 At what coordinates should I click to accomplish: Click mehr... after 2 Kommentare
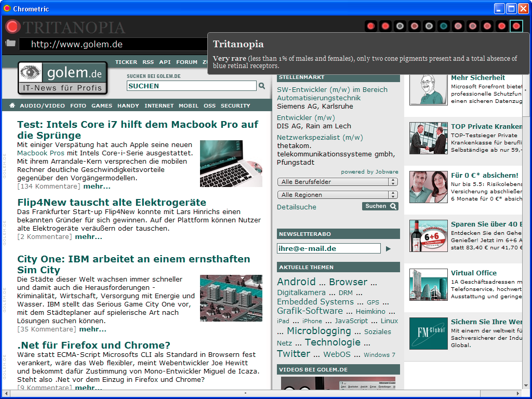[x=88, y=236]
